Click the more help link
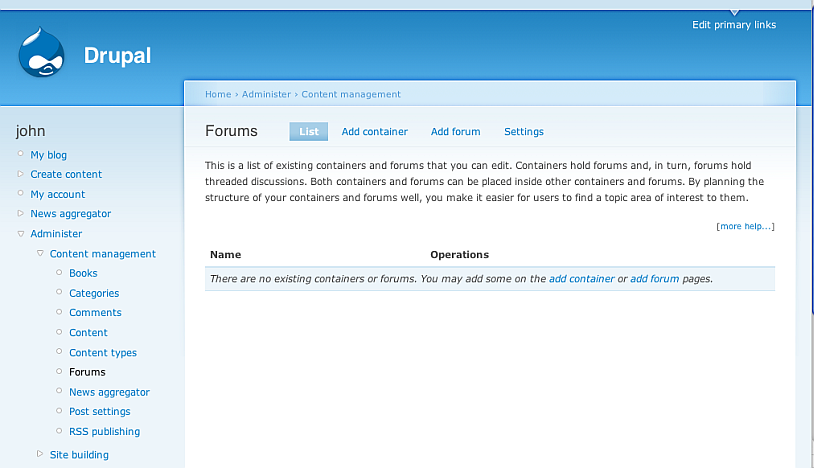The height and width of the screenshot is (468, 814). pos(745,227)
